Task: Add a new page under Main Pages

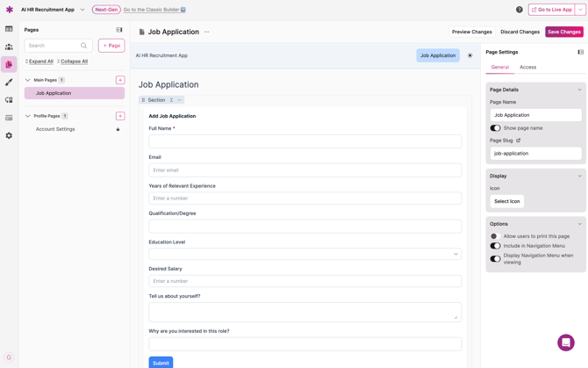Action: 120,80
